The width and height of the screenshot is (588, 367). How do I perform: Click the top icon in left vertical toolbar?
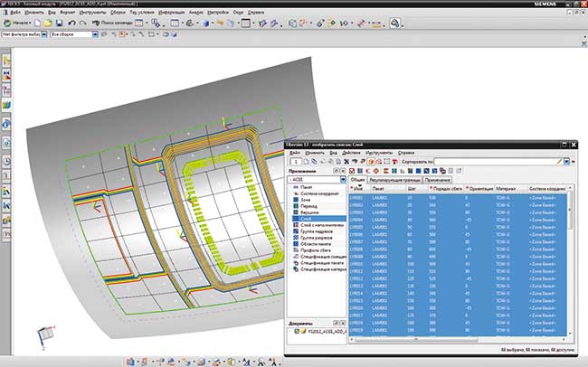point(6,60)
